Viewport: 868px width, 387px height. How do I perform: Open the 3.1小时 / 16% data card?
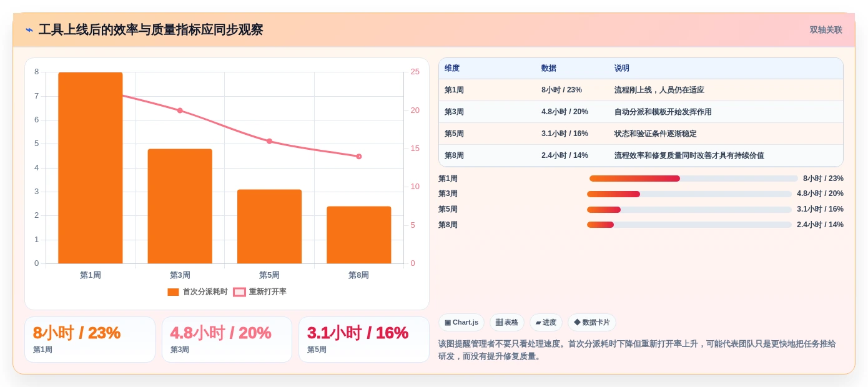(x=364, y=340)
